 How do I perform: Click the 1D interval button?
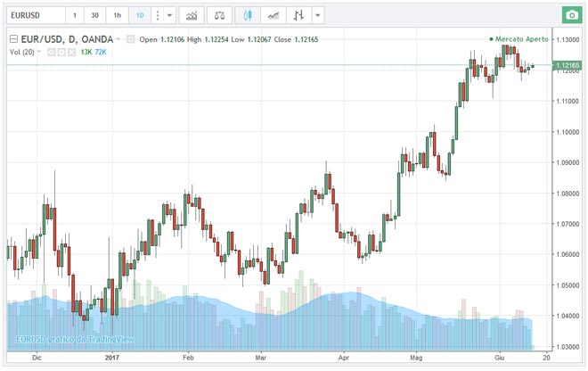tap(141, 16)
